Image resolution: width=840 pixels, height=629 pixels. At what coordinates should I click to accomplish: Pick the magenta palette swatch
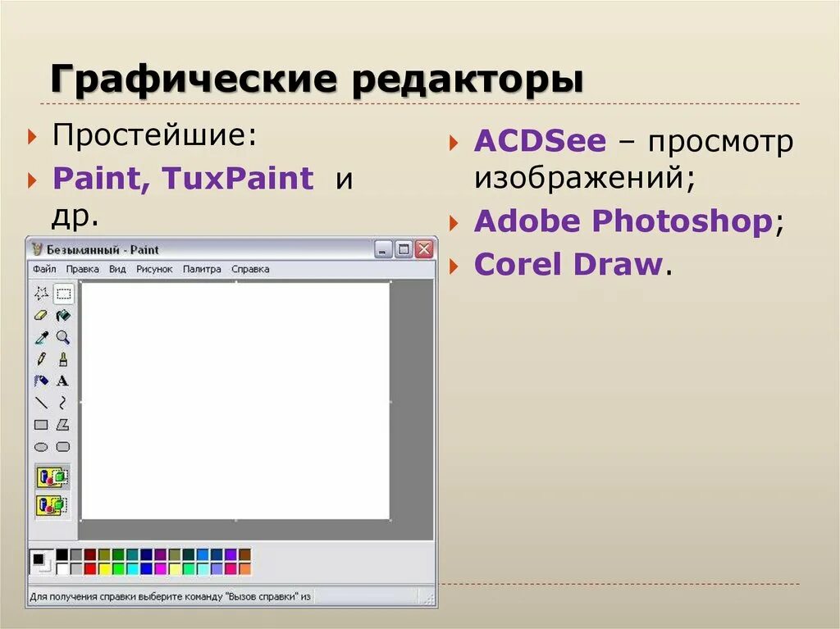pyautogui.click(x=160, y=568)
